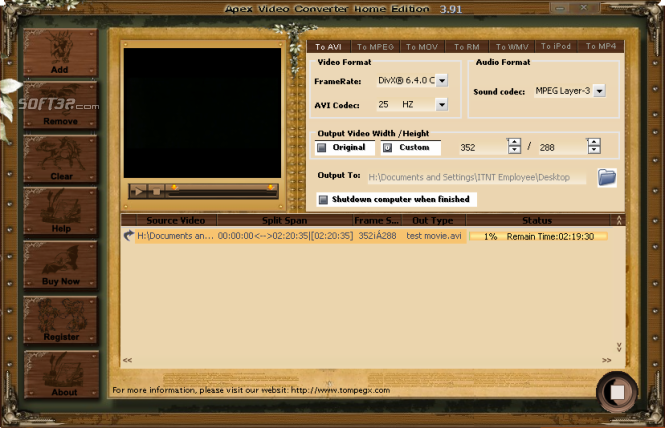Switch to the To iPod tab
This screenshot has height=428, width=665.
(x=556, y=46)
